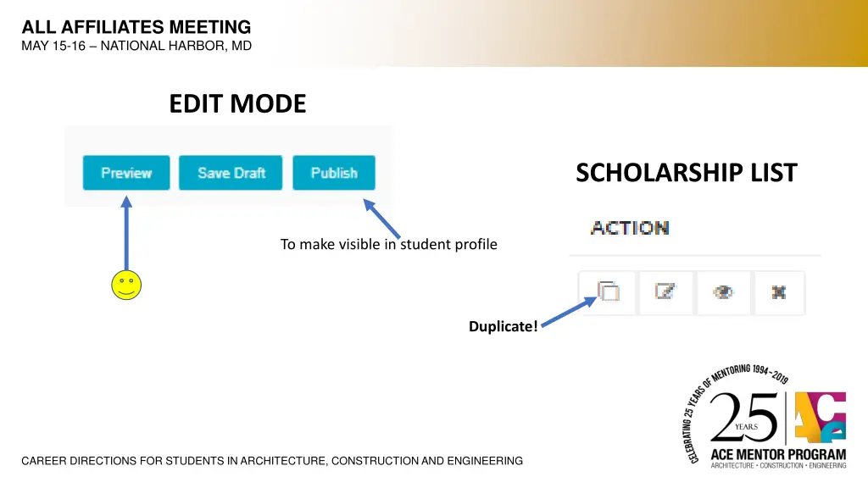Click the Publish button
The image size is (868, 488).
pos(334,173)
